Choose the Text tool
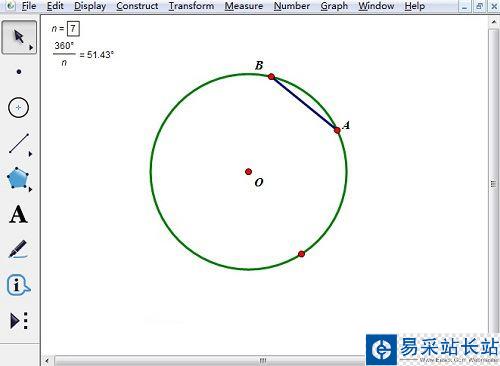Screen dimensions: 500x366 [18, 214]
